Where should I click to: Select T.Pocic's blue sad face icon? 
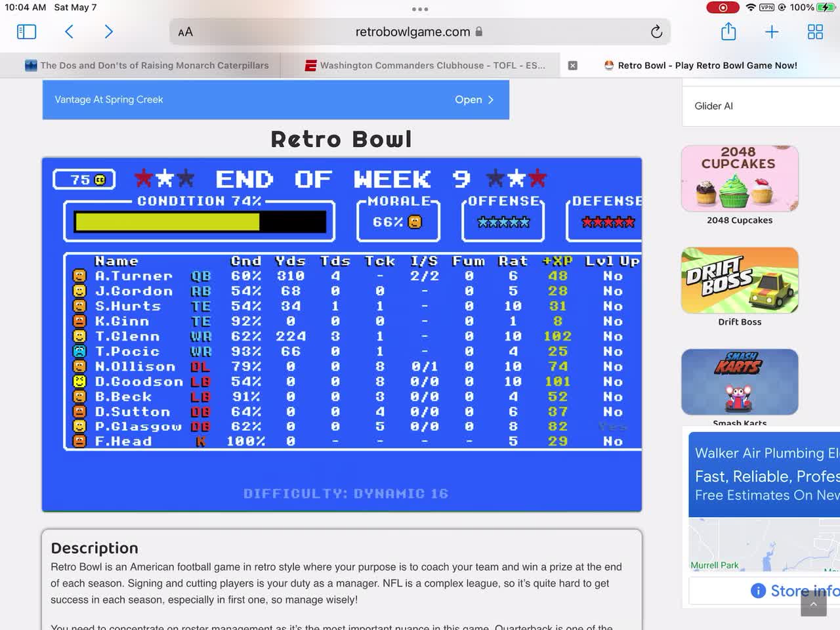pyautogui.click(x=79, y=352)
